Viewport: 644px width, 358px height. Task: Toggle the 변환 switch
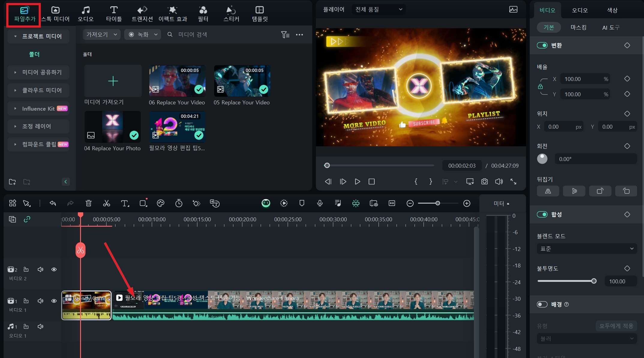tap(542, 45)
